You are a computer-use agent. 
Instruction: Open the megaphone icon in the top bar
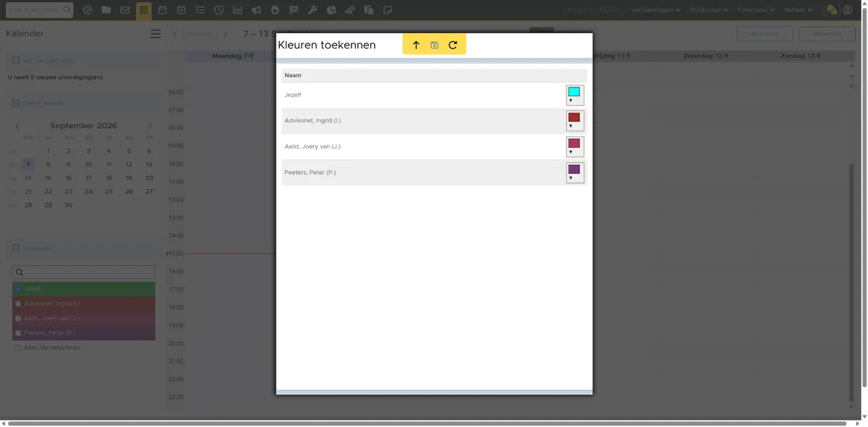point(256,10)
